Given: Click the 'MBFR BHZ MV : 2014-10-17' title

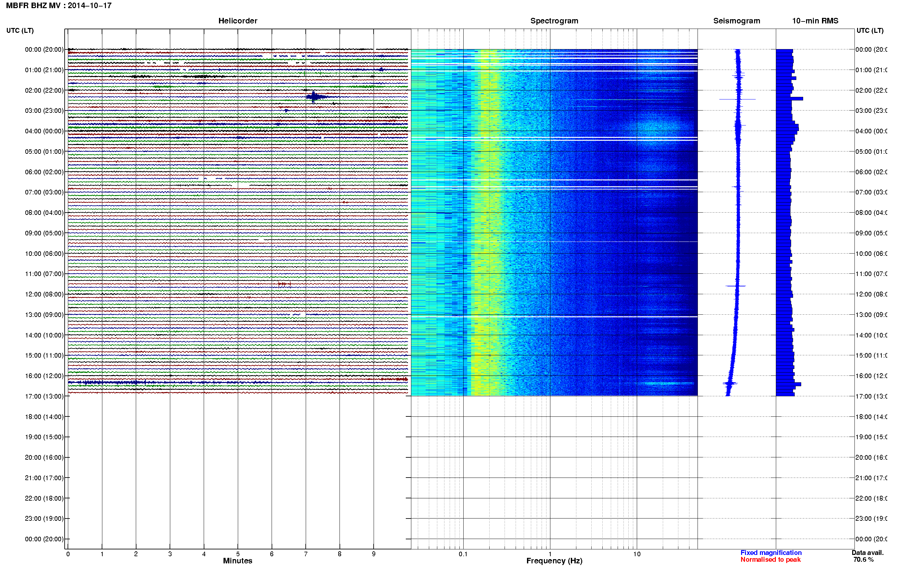Looking at the screenshot, I should coord(59,6).
